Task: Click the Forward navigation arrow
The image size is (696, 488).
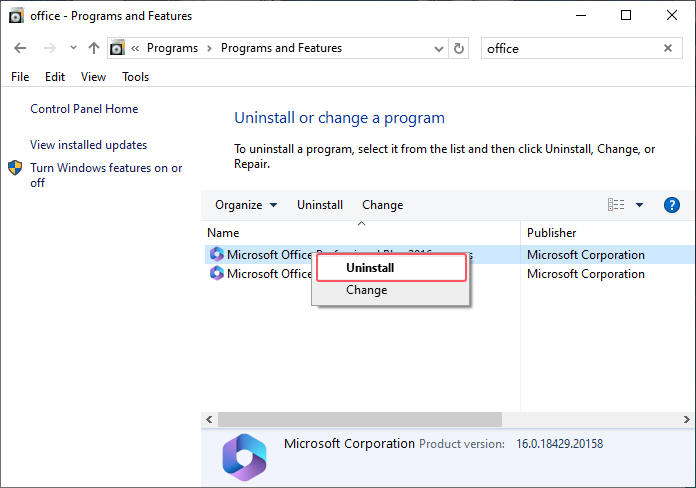Action: pyautogui.click(x=48, y=48)
